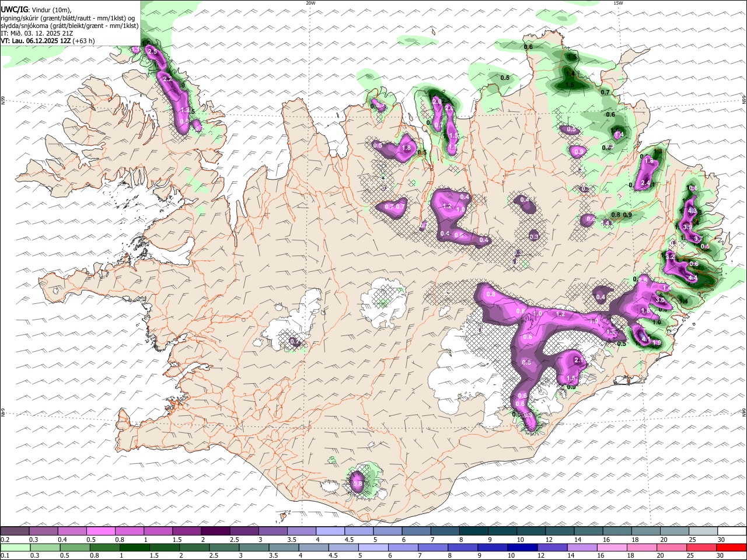Click the 0.2–0.3 mauve swatch, top legend row
The image size is (747, 560).
[15, 531]
